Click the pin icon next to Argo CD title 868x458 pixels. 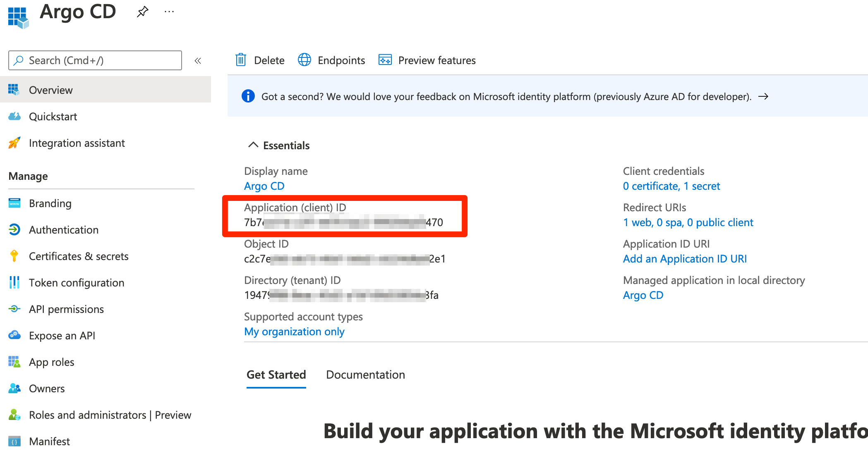tap(142, 12)
